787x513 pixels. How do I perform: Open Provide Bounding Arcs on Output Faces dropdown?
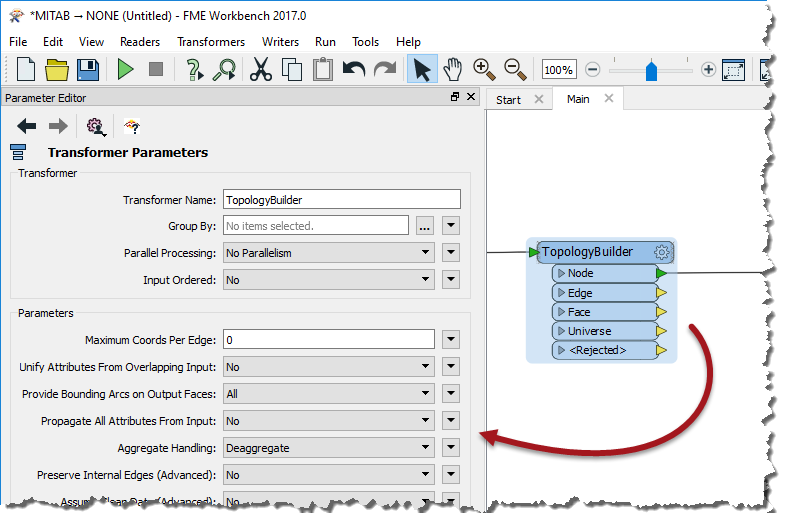click(x=329, y=394)
